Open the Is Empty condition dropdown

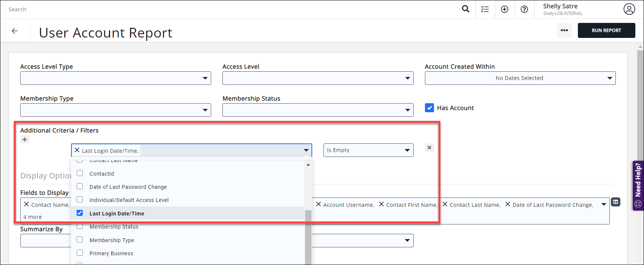368,150
